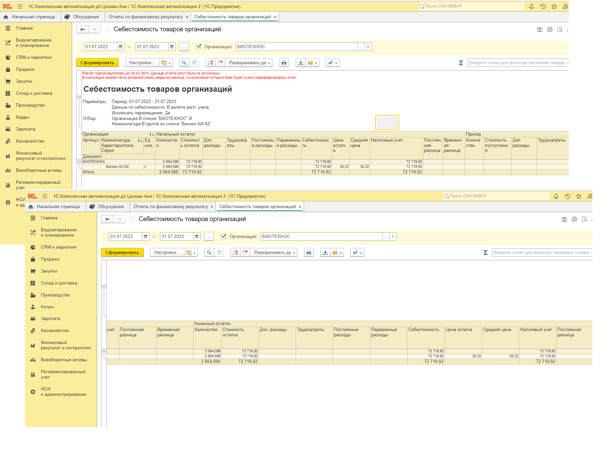Select Итого row label in upper report

click(x=88, y=172)
